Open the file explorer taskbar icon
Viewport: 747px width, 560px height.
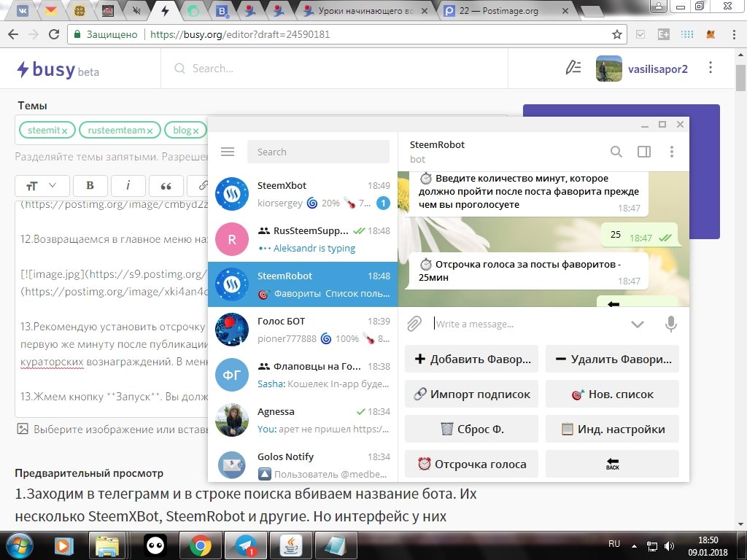click(107, 545)
